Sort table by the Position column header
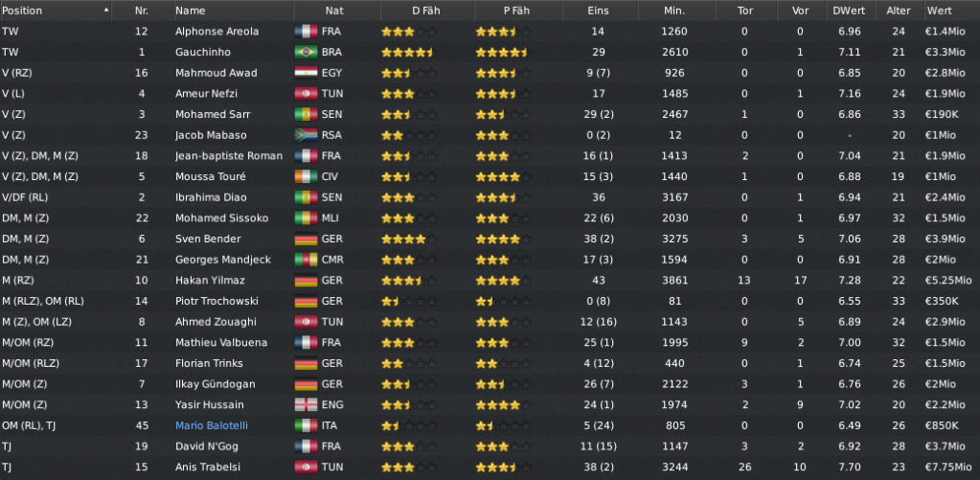 (56, 11)
